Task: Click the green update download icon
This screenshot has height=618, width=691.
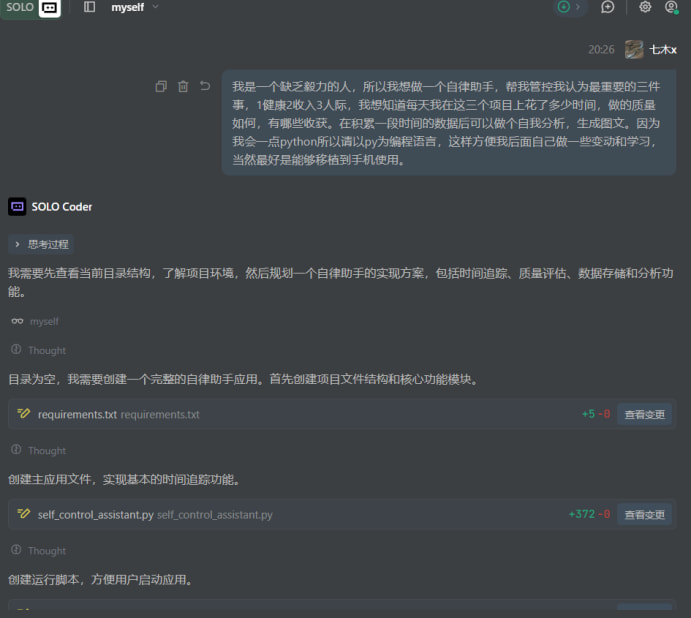Action: (x=564, y=7)
